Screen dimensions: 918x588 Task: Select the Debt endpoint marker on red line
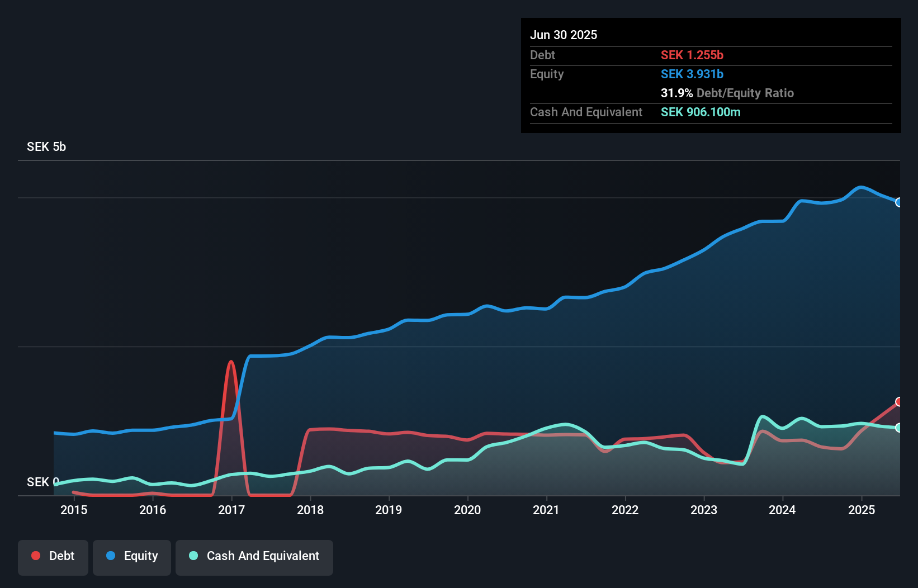(899, 402)
